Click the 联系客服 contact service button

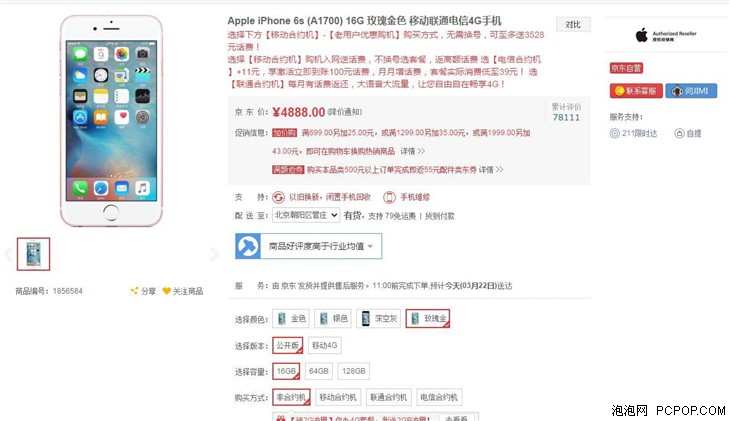[636, 91]
